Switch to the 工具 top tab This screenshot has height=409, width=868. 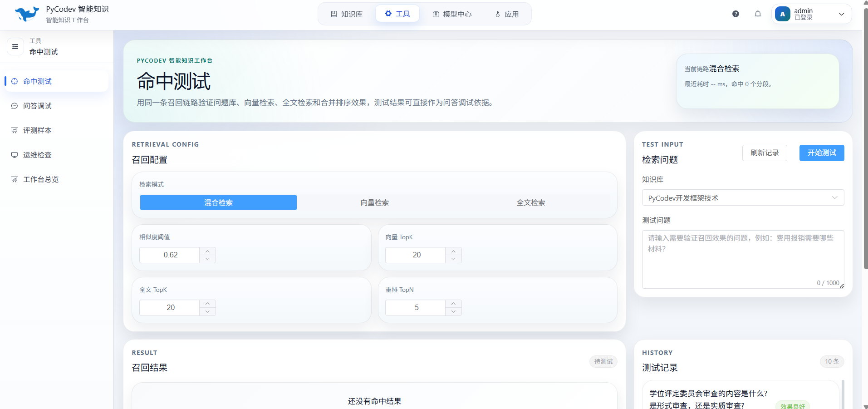point(397,14)
